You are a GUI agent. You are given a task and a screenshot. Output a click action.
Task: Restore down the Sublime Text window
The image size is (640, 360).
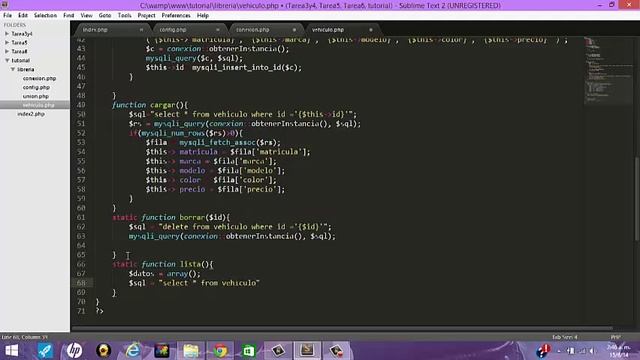(611, 5)
